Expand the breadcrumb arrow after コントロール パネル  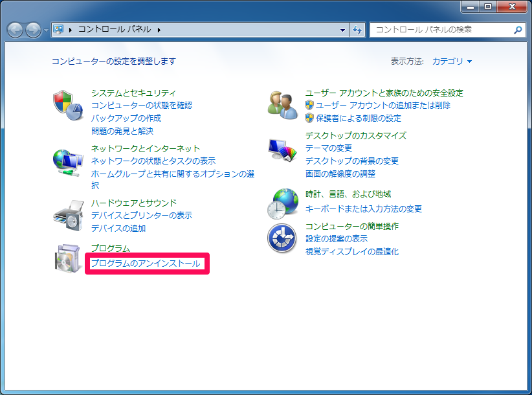pyautogui.click(x=159, y=30)
